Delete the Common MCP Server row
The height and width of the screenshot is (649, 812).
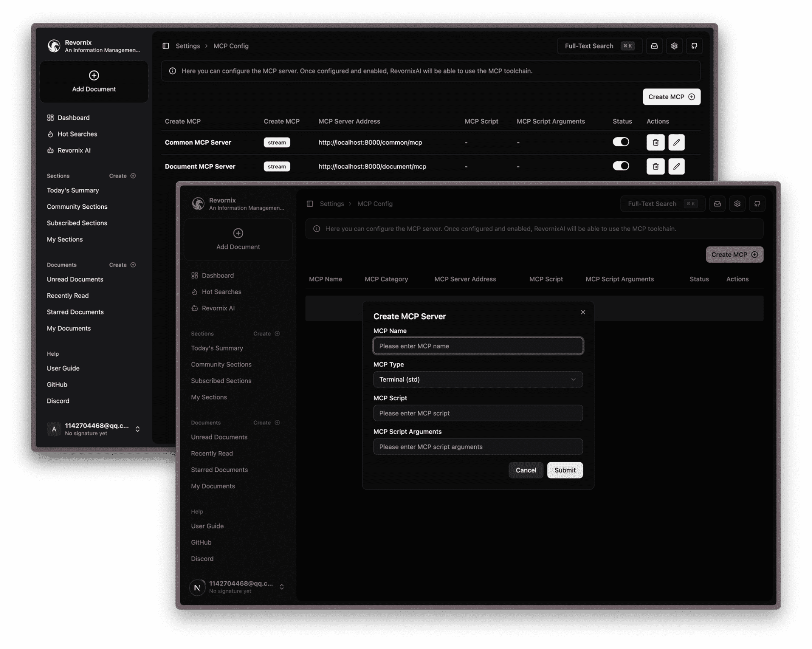pyautogui.click(x=655, y=142)
